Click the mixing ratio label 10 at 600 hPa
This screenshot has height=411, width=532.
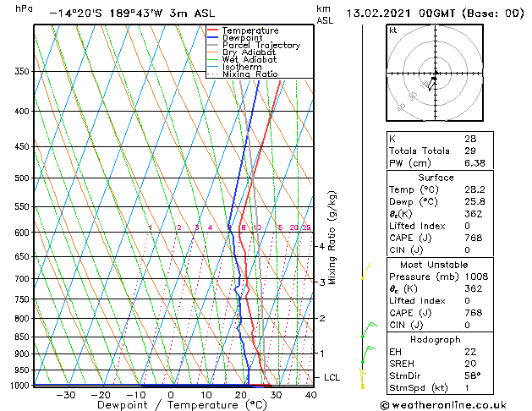click(x=257, y=227)
